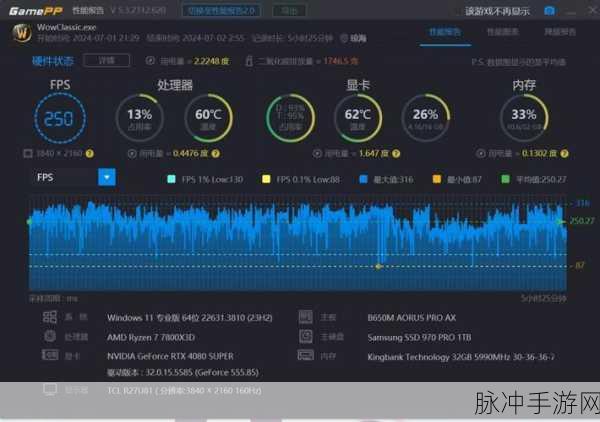Screen dimensions: 600x422
Task: Click B650M AORUS PRO AX text
Action: click(x=412, y=318)
